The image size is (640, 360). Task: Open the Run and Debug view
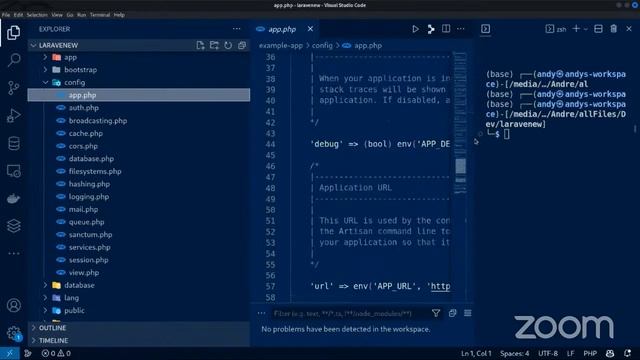tap(13, 116)
